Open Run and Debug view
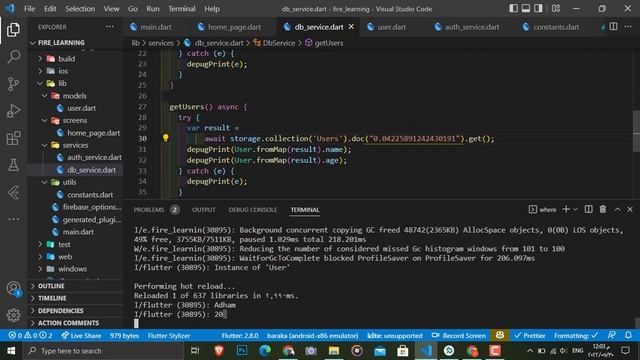Image resolution: width=640 pixels, height=360 pixels. [13, 111]
